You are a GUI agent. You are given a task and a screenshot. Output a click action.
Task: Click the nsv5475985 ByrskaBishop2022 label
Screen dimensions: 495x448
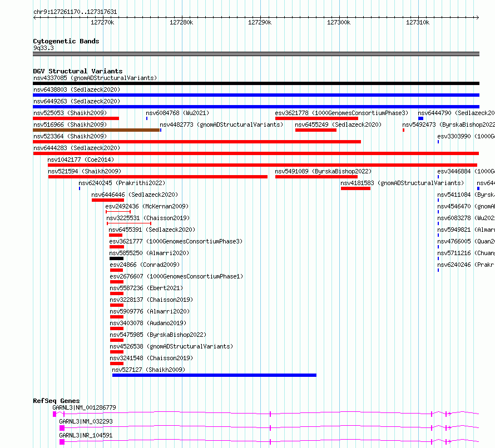coord(158,335)
